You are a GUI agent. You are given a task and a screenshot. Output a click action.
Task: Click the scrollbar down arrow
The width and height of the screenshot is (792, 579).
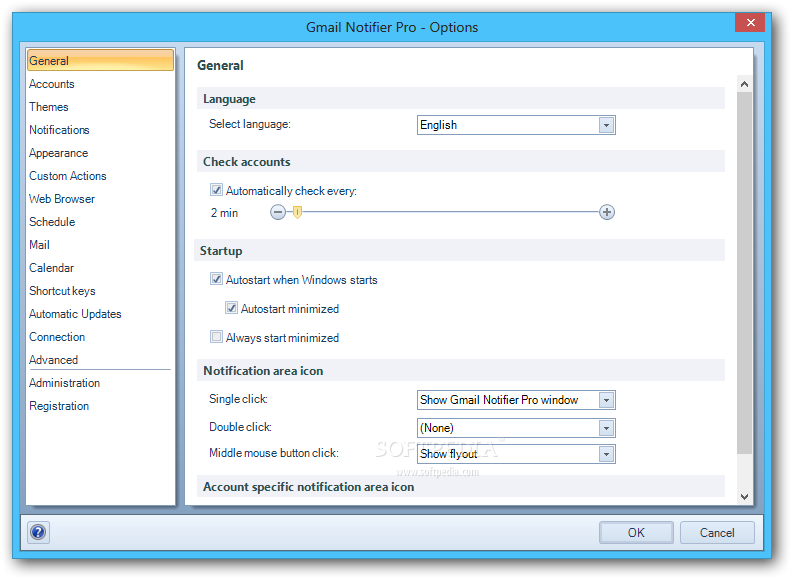pos(744,497)
